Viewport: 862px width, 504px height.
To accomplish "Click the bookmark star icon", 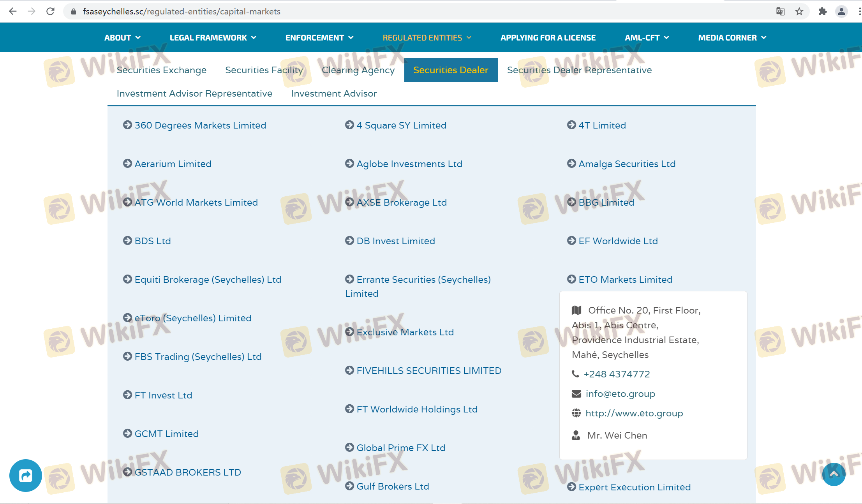I will tap(799, 11).
